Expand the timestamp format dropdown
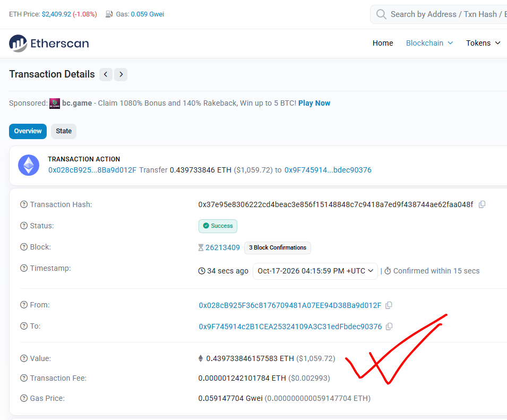The image size is (507, 420). click(x=315, y=271)
